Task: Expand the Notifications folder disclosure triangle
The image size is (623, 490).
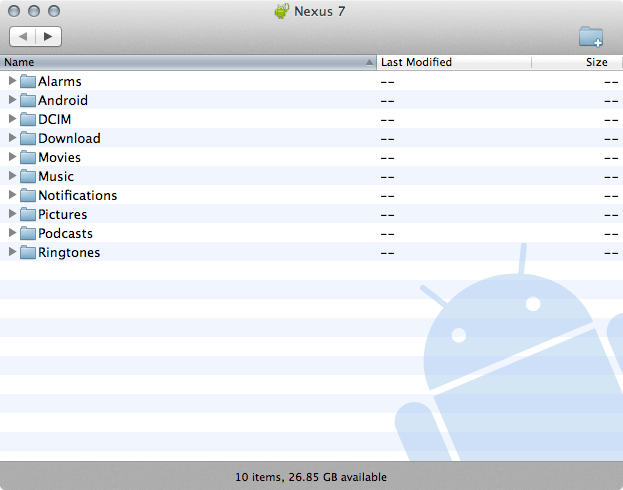Action: [12, 195]
